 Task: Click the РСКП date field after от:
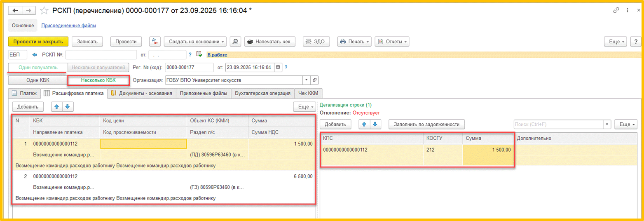(167, 54)
